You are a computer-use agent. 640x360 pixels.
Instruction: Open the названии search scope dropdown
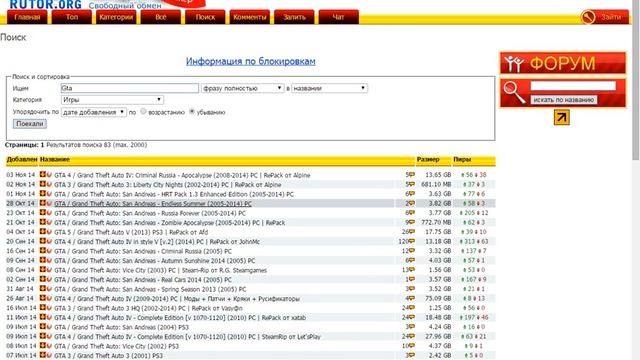(x=329, y=88)
